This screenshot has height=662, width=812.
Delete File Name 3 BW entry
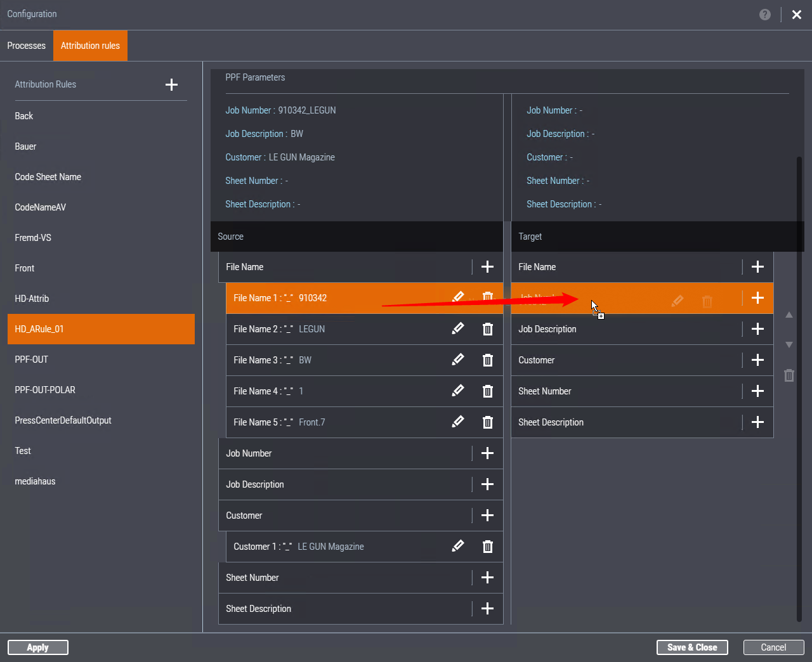487,360
